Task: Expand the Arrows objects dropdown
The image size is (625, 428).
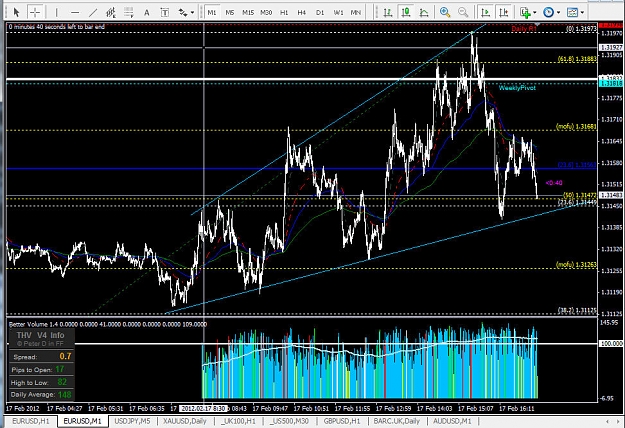Action: coord(193,13)
